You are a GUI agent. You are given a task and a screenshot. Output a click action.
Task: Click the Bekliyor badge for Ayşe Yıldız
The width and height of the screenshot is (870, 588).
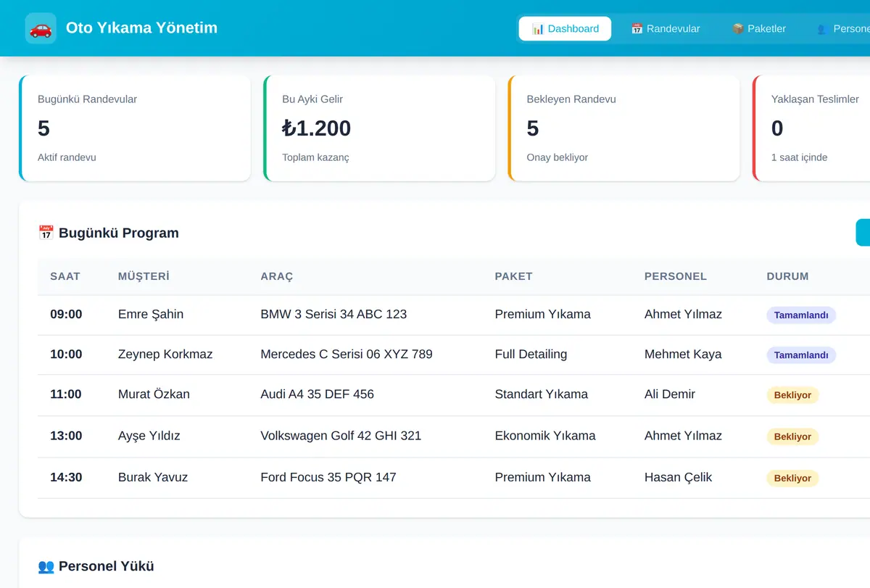[792, 436]
